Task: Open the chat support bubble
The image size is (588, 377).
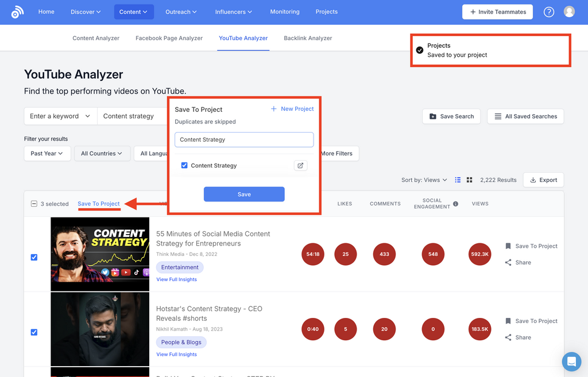Action: [571, 361]
